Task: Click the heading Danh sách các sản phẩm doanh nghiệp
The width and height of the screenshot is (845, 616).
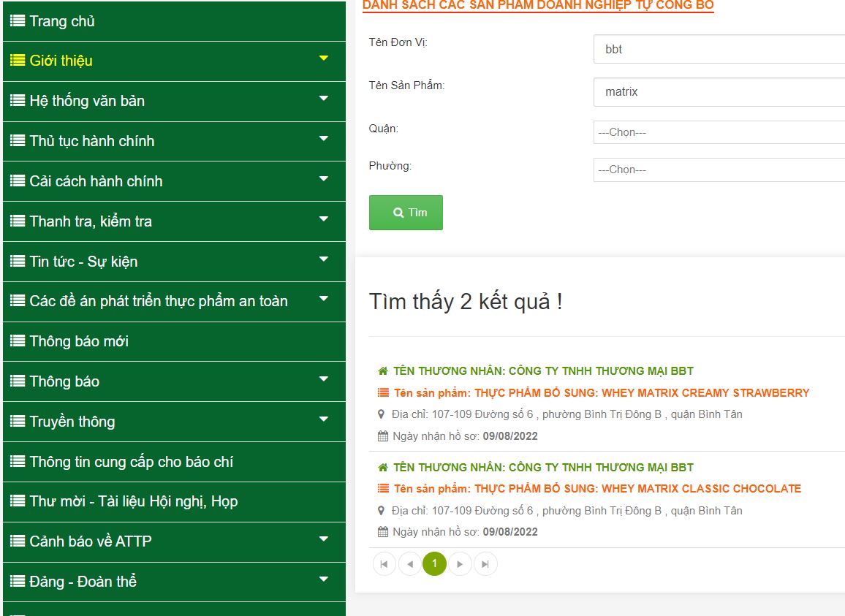Action: tap(538, 5)
